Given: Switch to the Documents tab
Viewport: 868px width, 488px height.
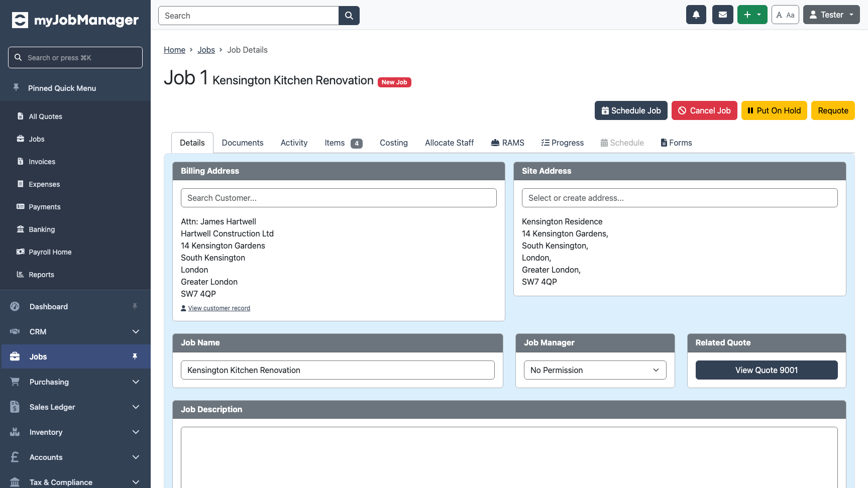Looking at the screenshot, I should (243, 143).
